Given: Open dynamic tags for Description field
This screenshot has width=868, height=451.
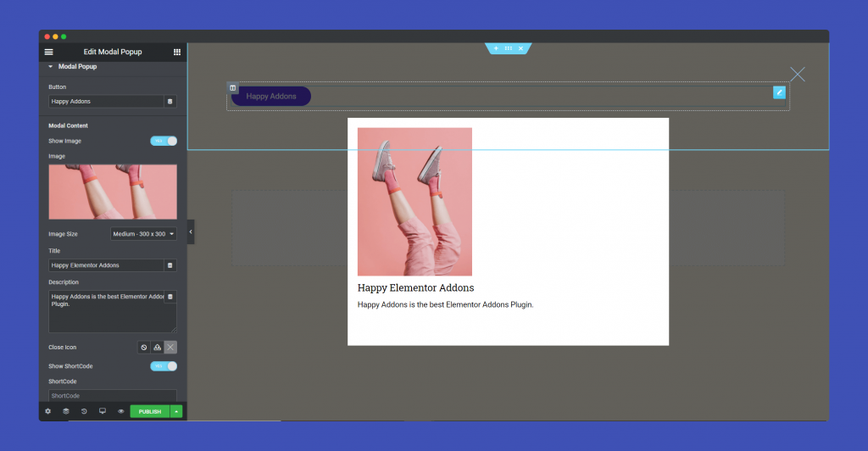Looking at the screenshot, I should pos(170,297).
